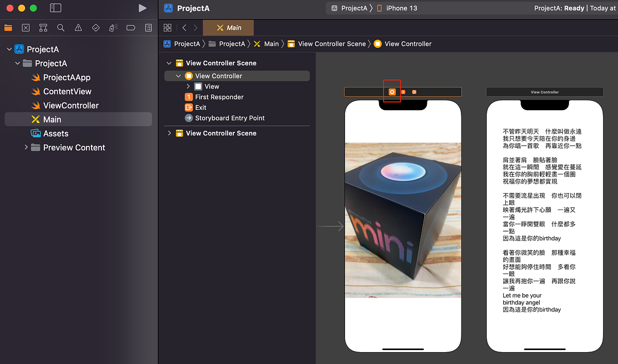Click the back navigation arrow in the jump bar
This screenshot has height=364, width=618.
184,27
